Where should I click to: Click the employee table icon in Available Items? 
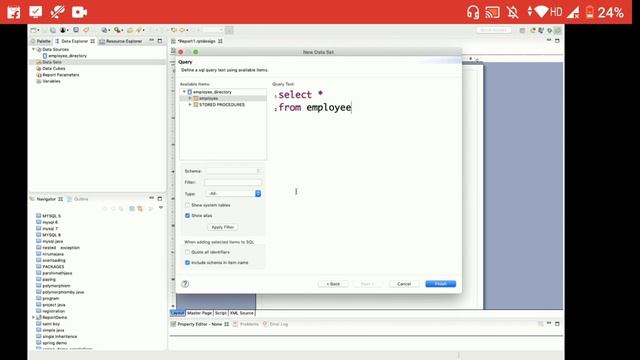tap(196, 98)
